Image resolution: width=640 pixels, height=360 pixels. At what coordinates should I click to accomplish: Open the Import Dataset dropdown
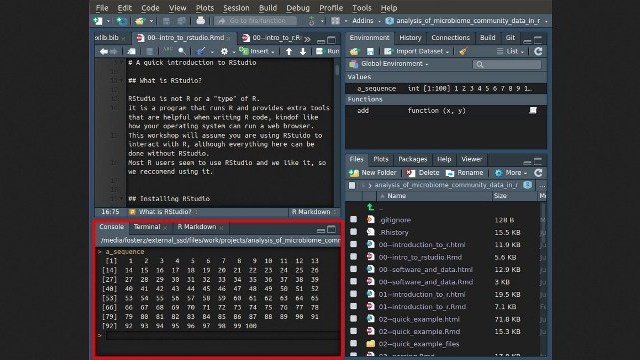tap(416, 51)
